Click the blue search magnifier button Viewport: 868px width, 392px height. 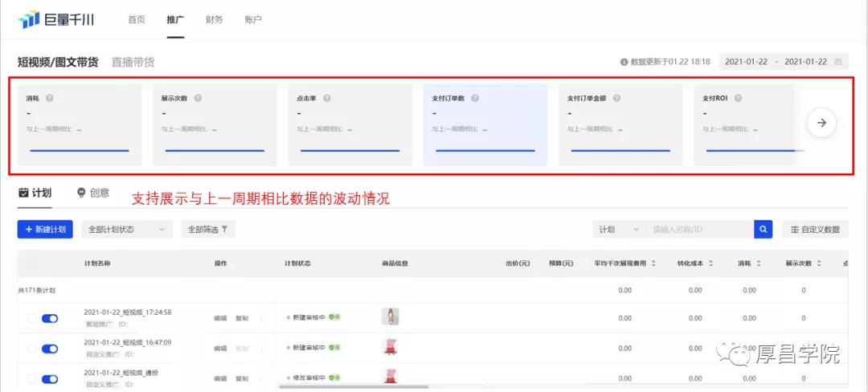click(x=763, y=229)
